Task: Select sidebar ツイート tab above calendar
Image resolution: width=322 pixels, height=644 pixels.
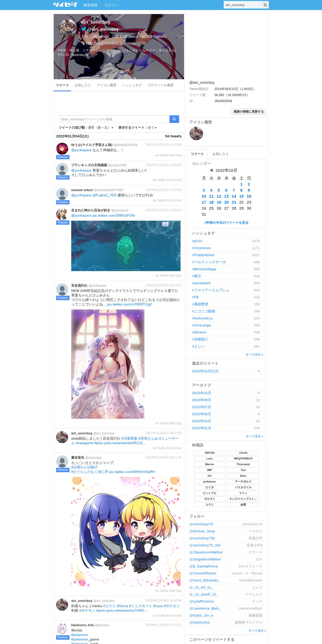Action: click(197, 154)
